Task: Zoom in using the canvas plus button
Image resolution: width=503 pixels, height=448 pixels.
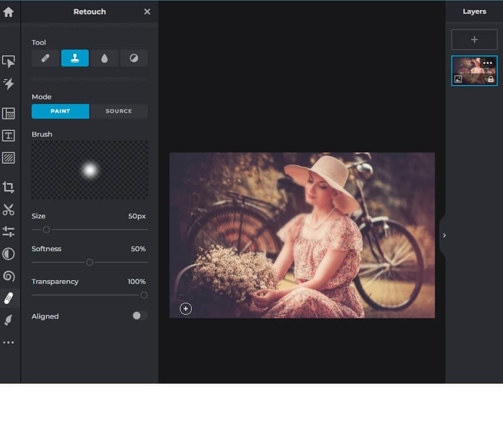Action: 185,309
